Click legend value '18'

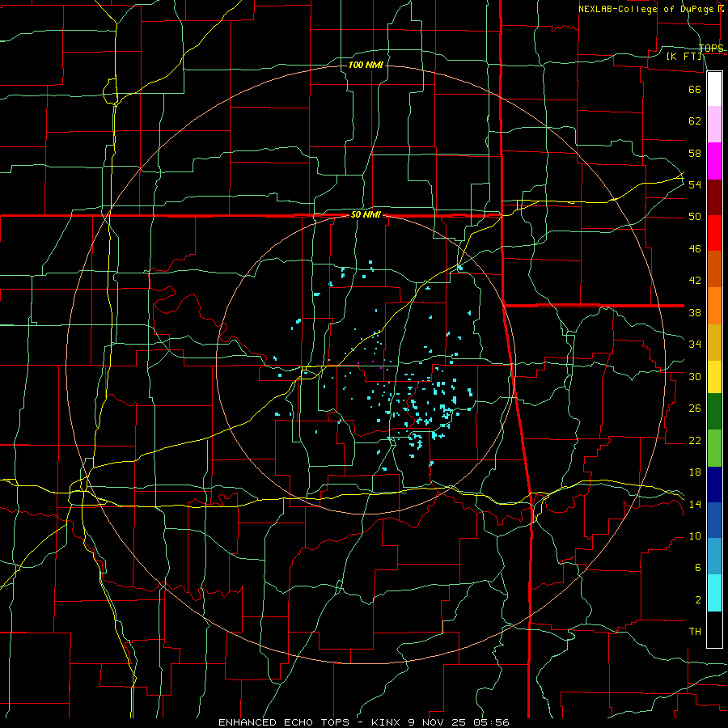tap(695, 472)
